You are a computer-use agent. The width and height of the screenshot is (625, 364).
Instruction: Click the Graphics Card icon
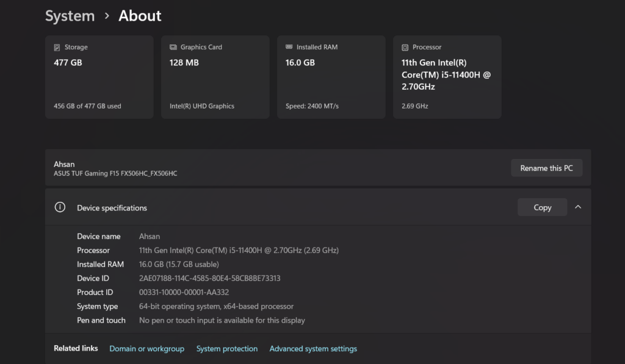[x=173, y=47]
